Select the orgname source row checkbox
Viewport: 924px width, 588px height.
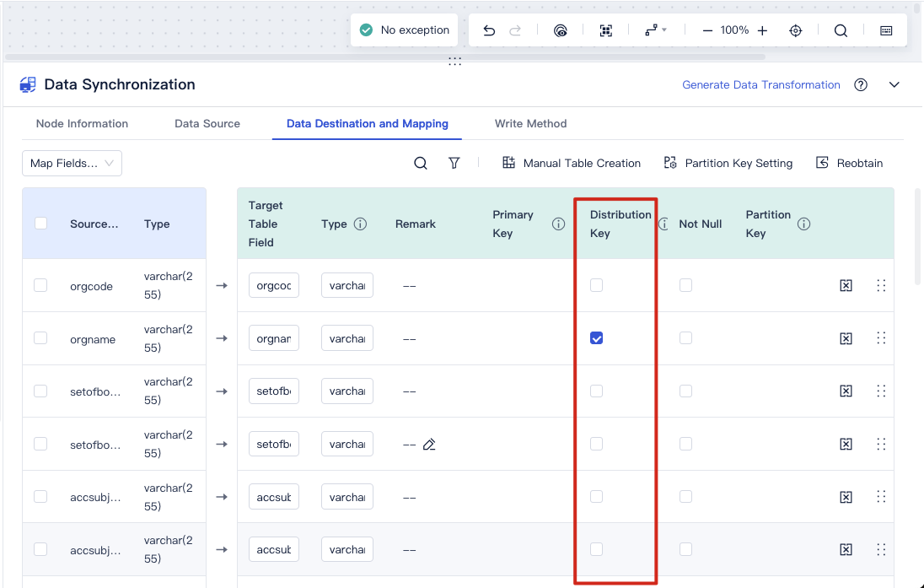[x=40, y=338]
